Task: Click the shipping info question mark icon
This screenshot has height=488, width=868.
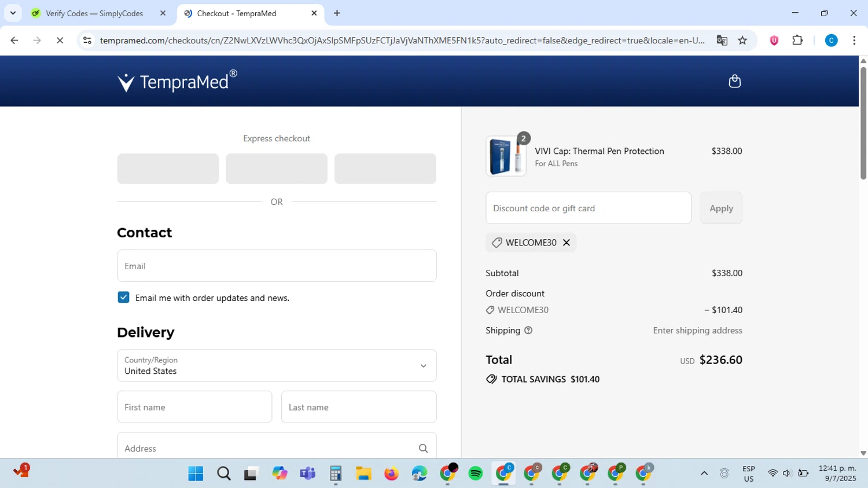Action: click(x=528, y=331)
